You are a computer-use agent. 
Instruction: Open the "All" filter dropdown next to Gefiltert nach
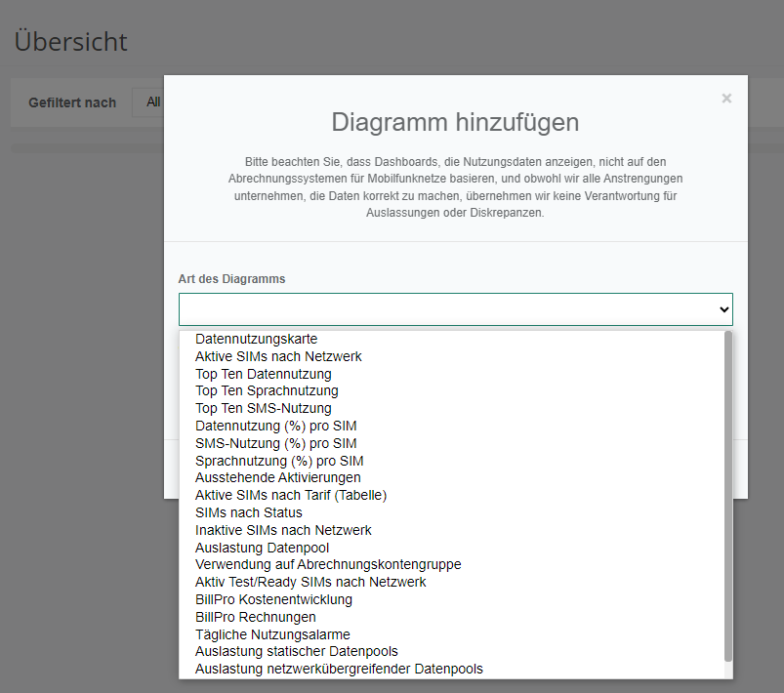[152, 102]
